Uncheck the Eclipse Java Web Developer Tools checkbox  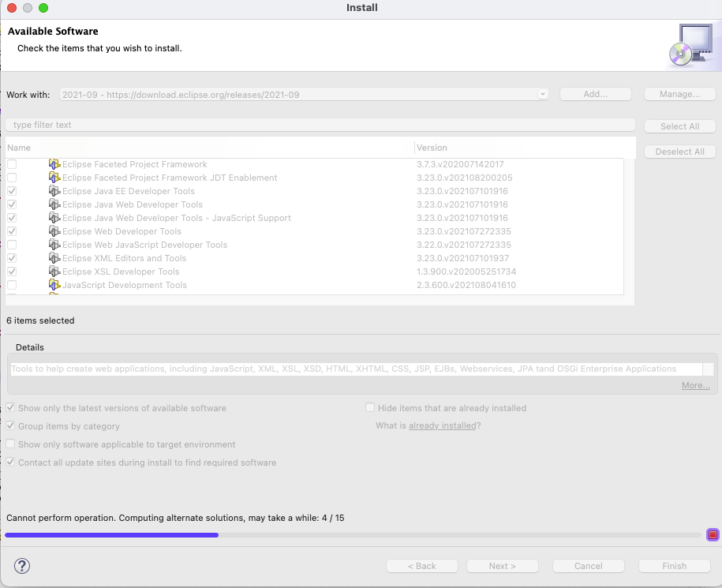click(x=12, y=204)
